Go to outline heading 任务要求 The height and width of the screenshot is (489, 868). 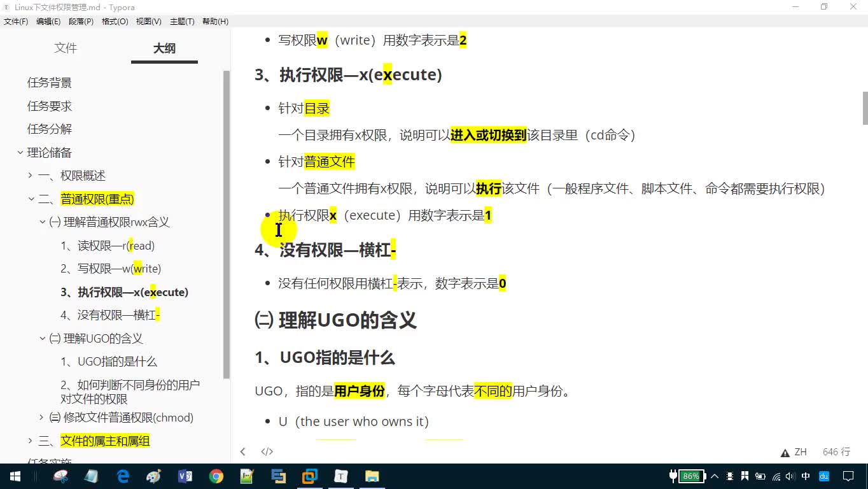[50, 106]
